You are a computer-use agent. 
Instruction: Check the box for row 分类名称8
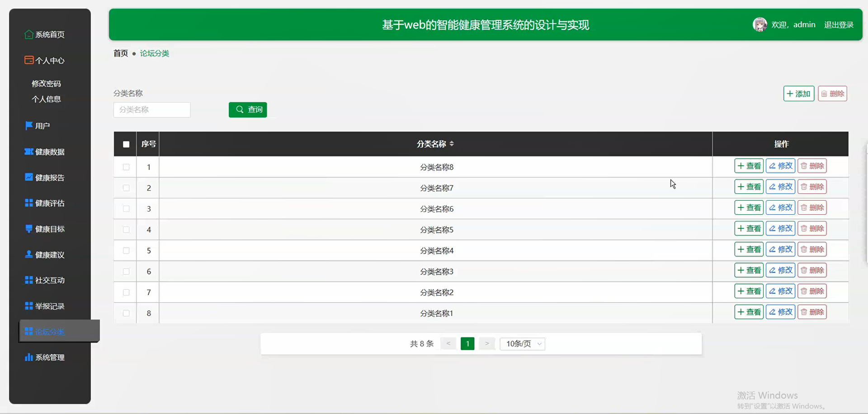pyautogui.click(x=126, y=167)
